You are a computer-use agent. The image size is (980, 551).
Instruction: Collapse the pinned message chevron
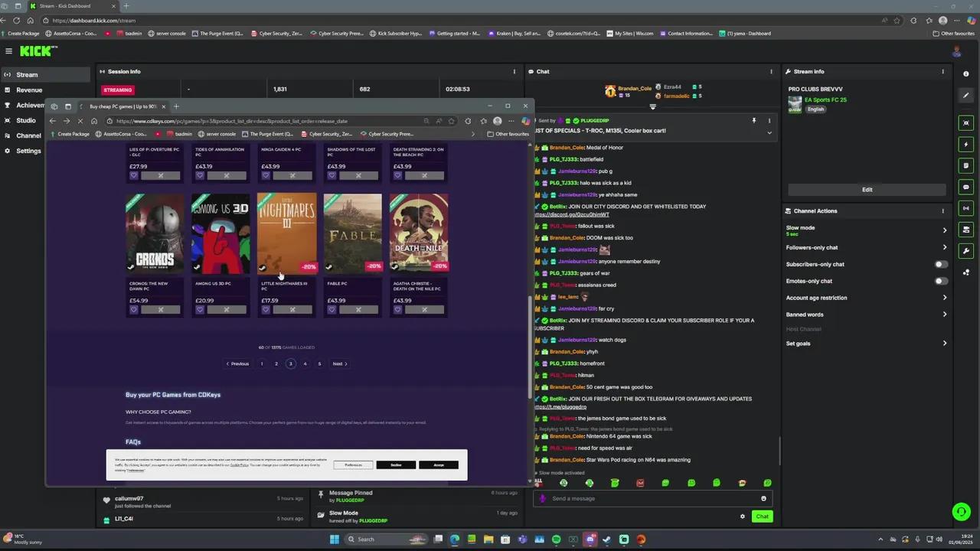pyautogui.click(x=769, y=132)
